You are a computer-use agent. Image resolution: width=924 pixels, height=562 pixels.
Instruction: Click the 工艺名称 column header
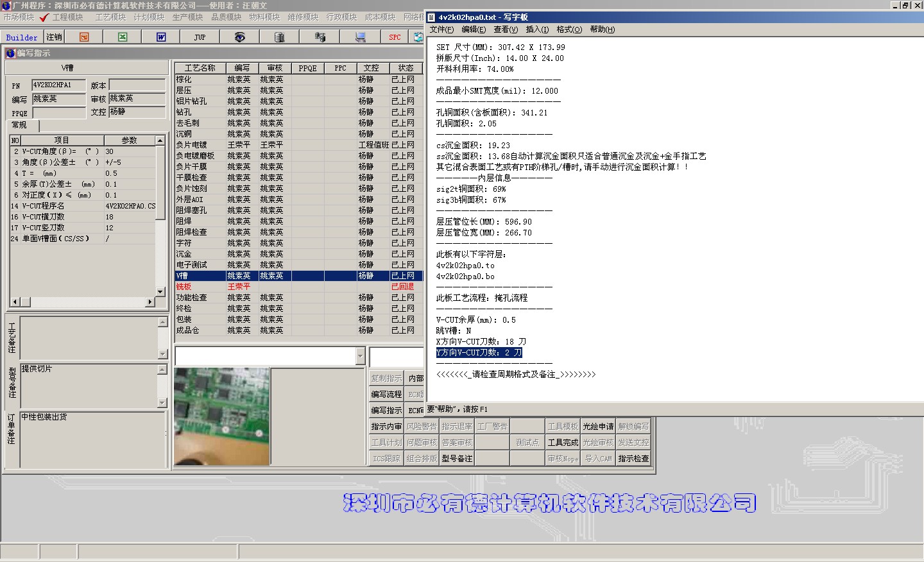tap(200, 68)
